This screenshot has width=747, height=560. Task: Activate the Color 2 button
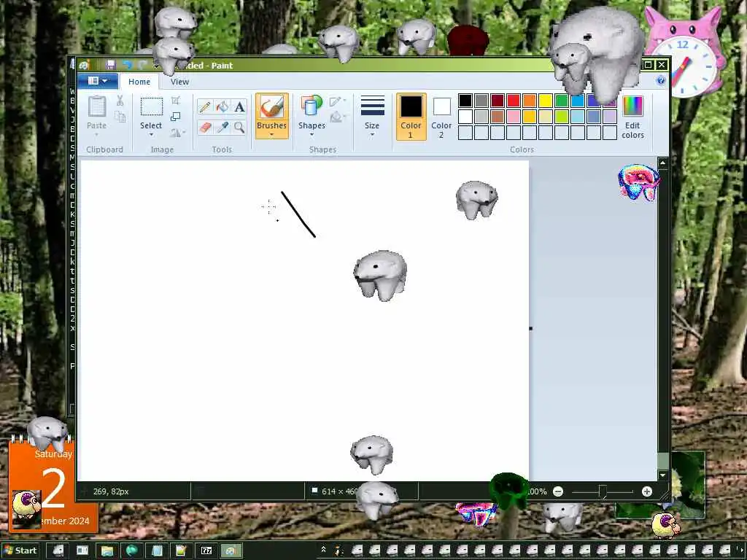click(441, 116)
